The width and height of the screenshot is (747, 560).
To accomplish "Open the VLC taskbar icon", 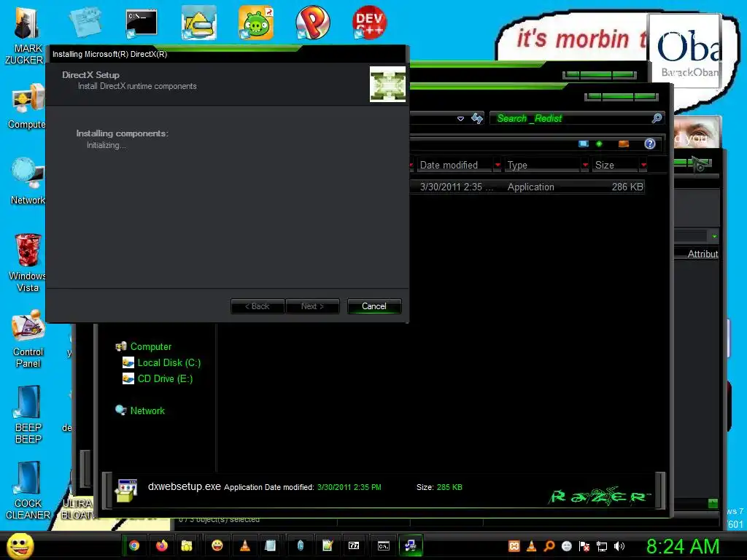I will coord(245,545).
